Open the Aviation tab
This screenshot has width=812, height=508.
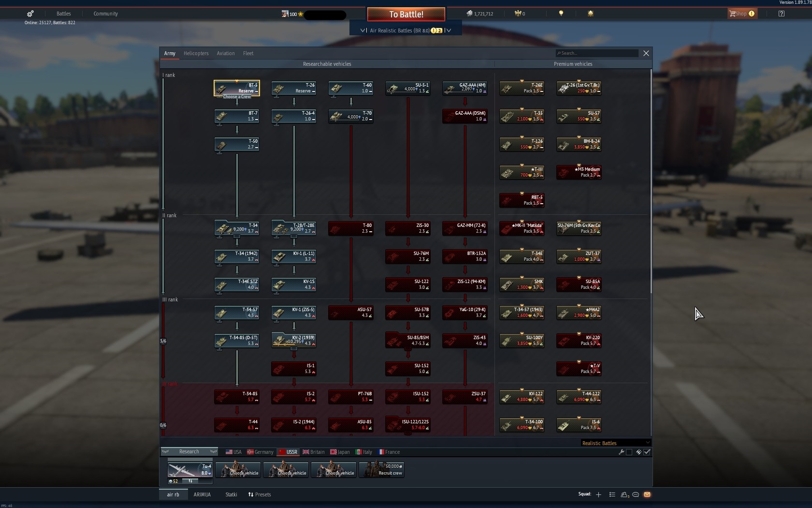[226, 53]
